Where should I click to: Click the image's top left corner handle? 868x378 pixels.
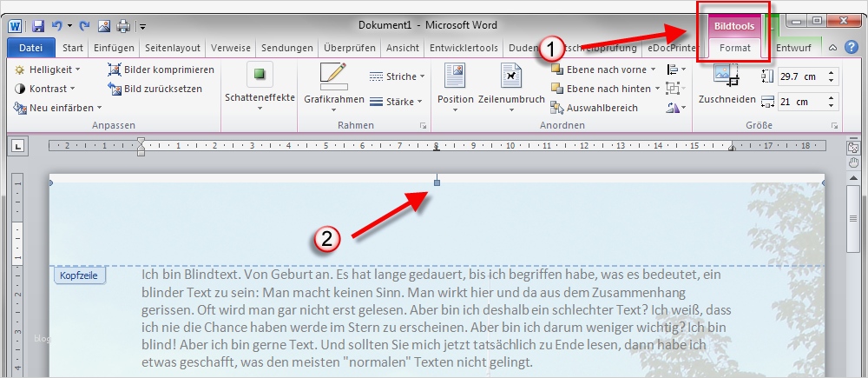point(51,182)
